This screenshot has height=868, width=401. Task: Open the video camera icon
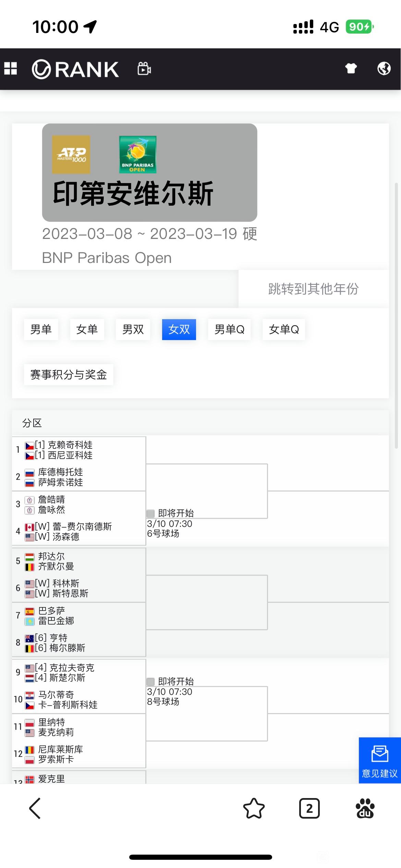(144, 69)
